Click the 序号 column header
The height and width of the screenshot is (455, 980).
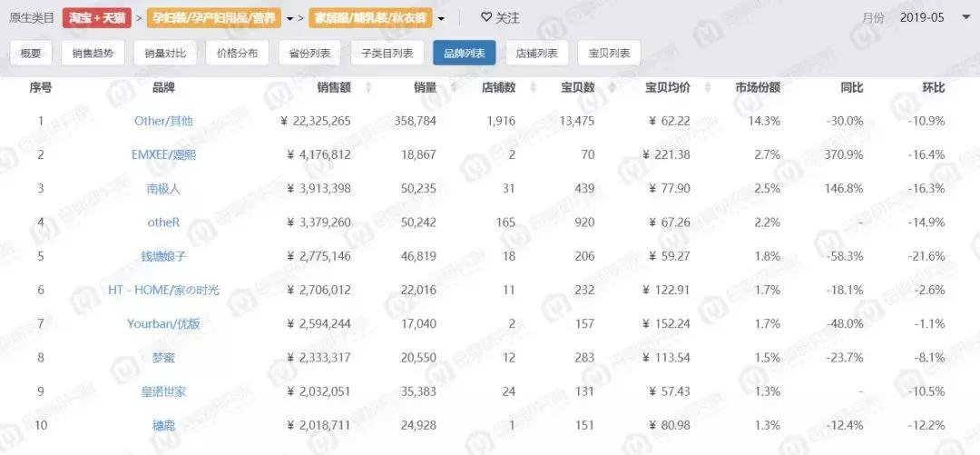point(41,87)
